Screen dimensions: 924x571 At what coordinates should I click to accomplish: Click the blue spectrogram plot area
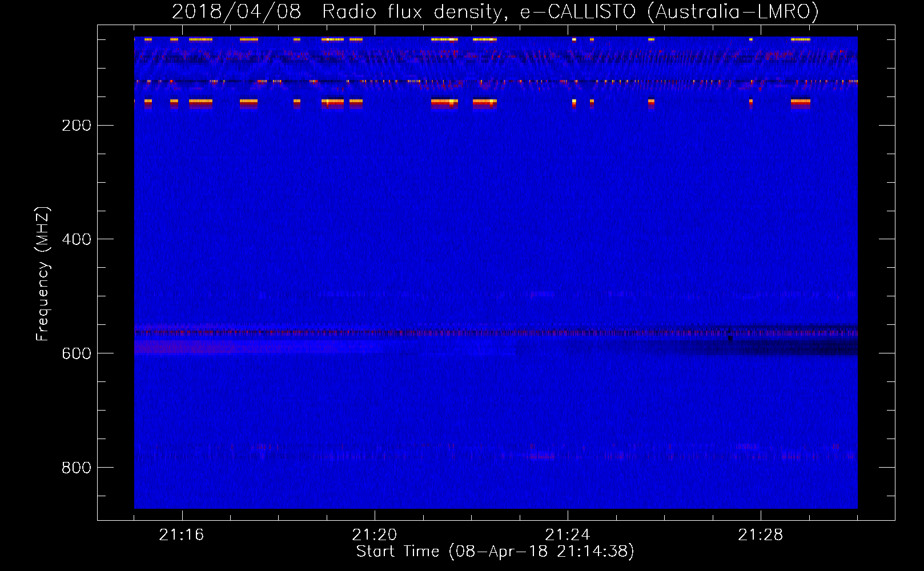(x=496, y=272)
